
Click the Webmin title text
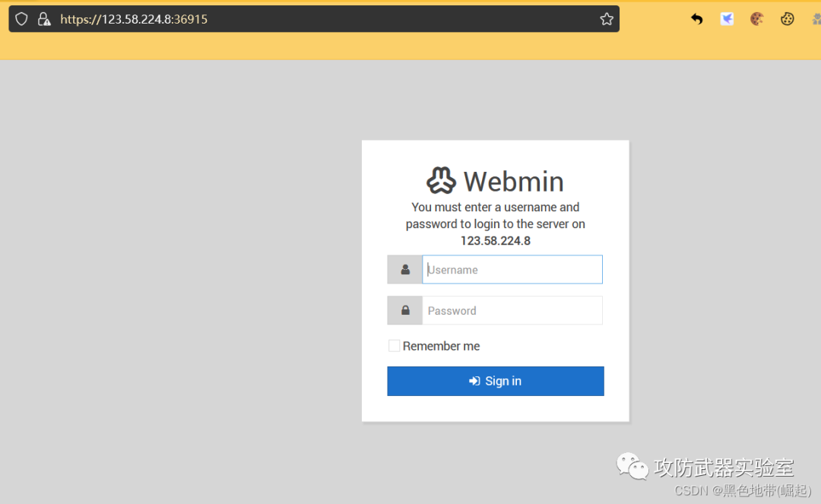514,182
